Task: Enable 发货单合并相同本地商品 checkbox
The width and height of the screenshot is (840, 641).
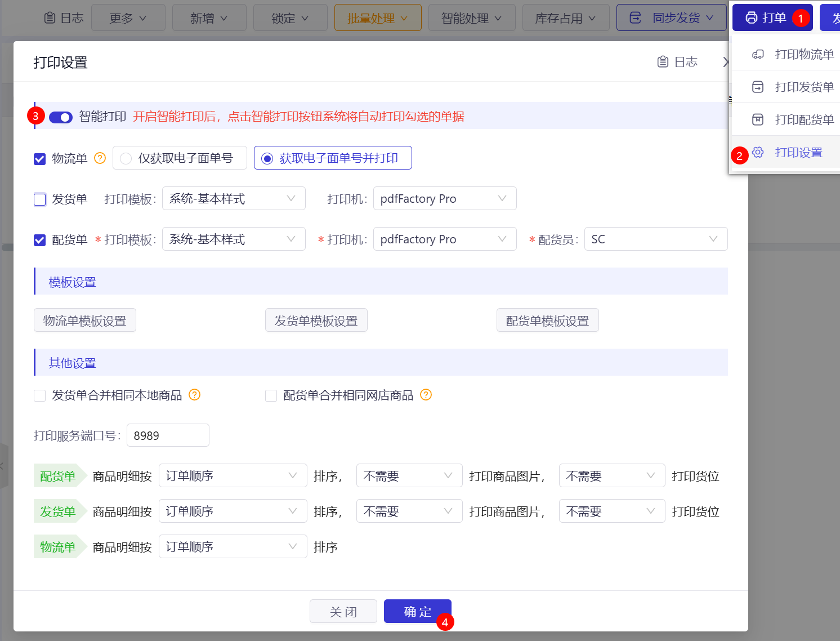Action: click(x=39, y=395)
